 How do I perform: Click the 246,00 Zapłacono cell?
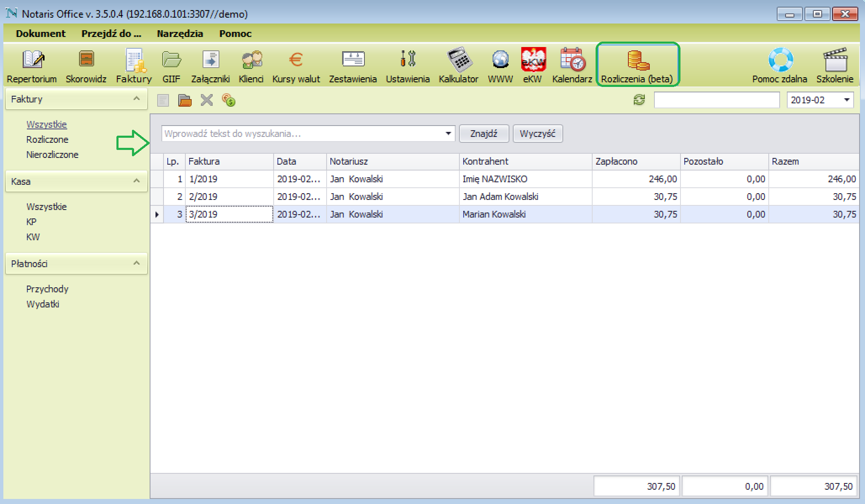click(636, 179)
